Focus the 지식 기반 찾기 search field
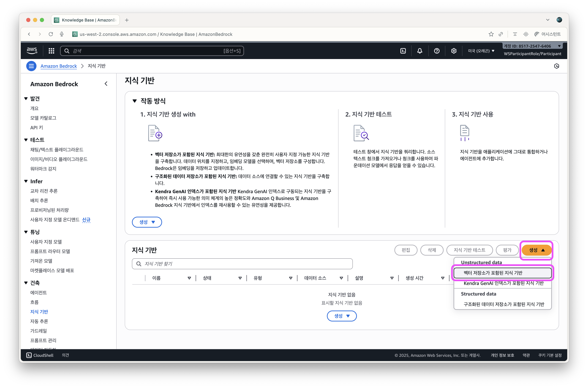 242,264
